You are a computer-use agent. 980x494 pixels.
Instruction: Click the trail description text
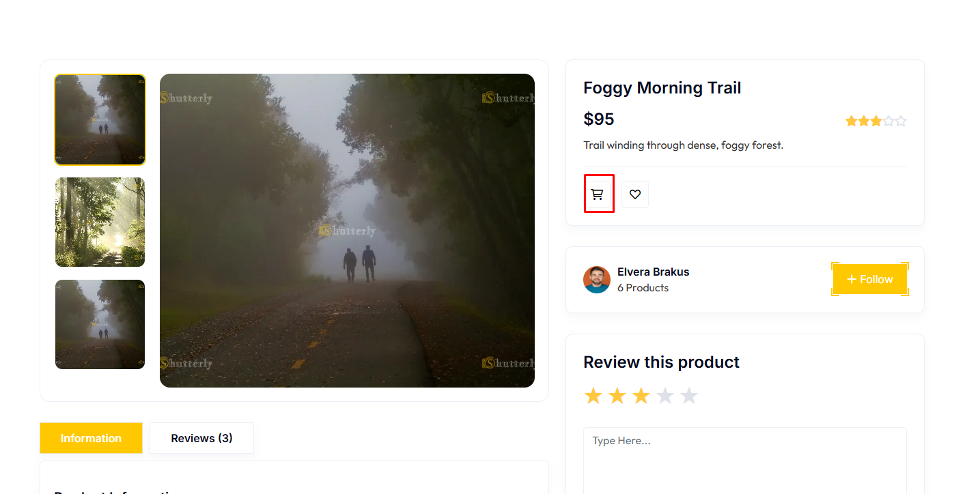[x=683, y=145]
